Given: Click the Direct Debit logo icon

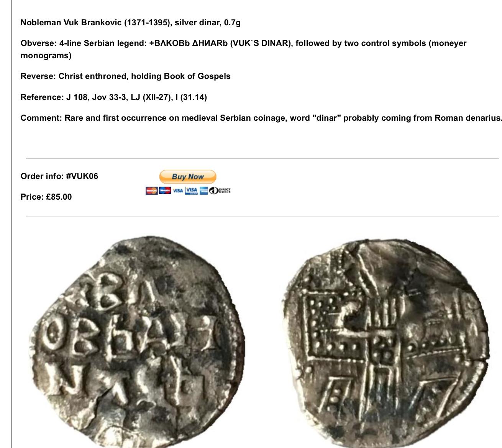Looking at the screenshot, I should tap(220, 190).
